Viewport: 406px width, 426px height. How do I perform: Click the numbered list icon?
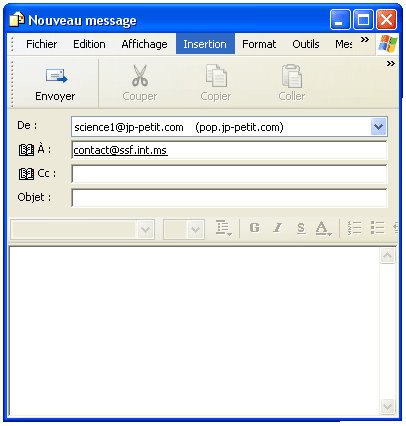point(354,228)
